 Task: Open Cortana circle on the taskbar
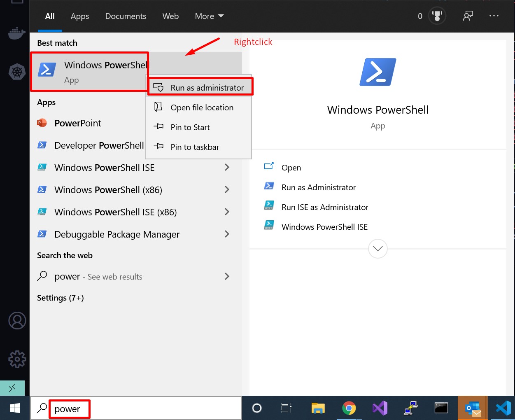point(257,408)
